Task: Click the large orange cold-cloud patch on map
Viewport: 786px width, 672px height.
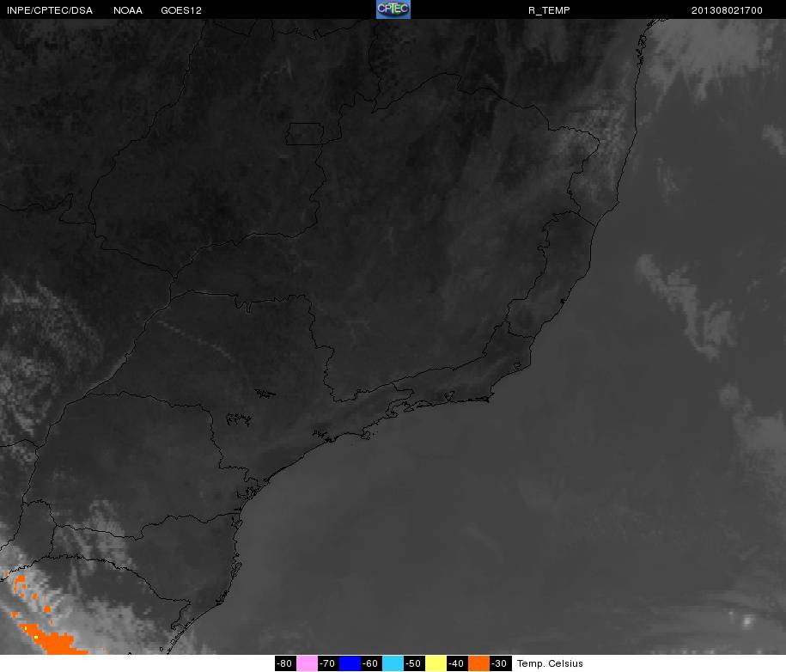Action: [53, 641]
